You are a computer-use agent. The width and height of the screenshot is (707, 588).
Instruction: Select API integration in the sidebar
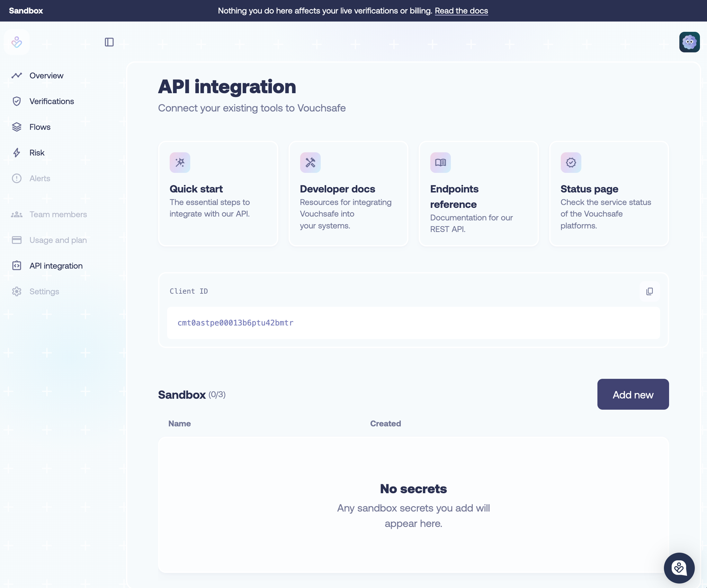56,266
